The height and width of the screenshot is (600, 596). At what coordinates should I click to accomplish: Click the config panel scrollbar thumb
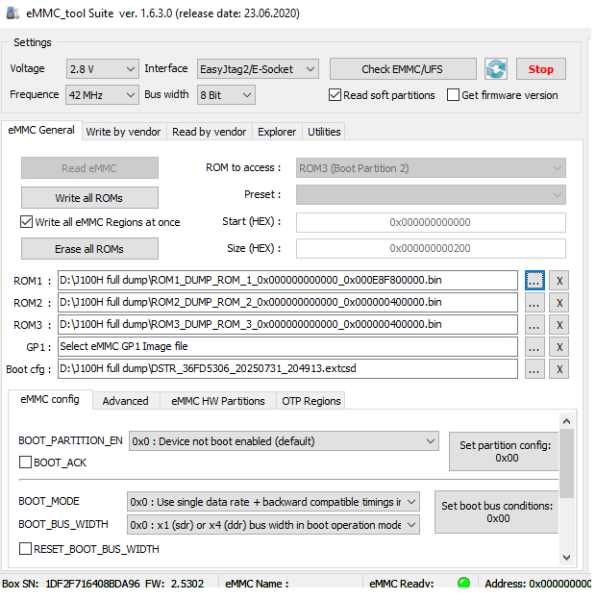[x=567, y=463]
